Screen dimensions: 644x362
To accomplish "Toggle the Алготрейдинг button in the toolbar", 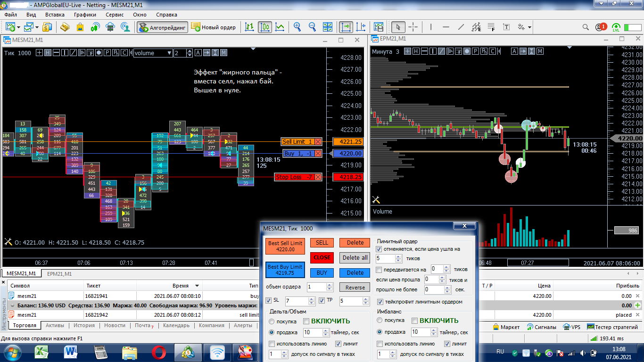I will point(162,27).
